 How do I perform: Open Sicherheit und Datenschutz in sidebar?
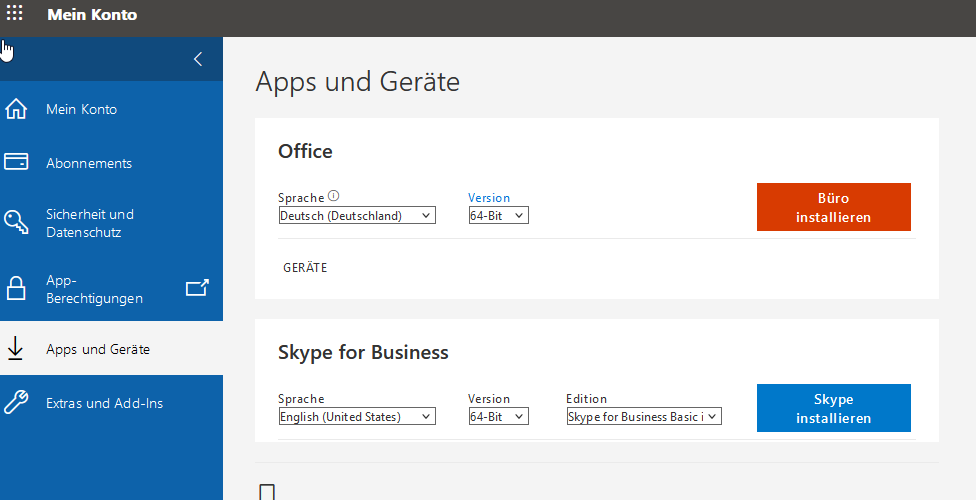(x=111, y=223)
